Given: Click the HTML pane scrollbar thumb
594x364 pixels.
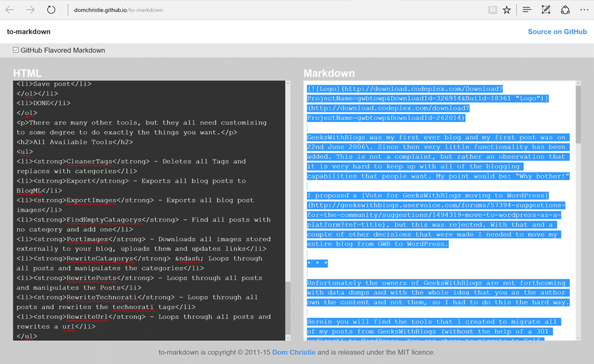Looking at the screenshot, I should [288, 308].
